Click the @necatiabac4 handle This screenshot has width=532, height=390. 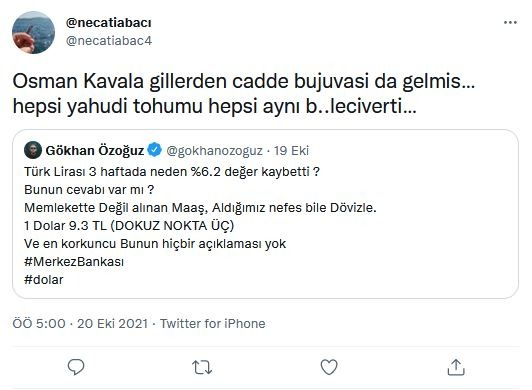coord(109,41)
